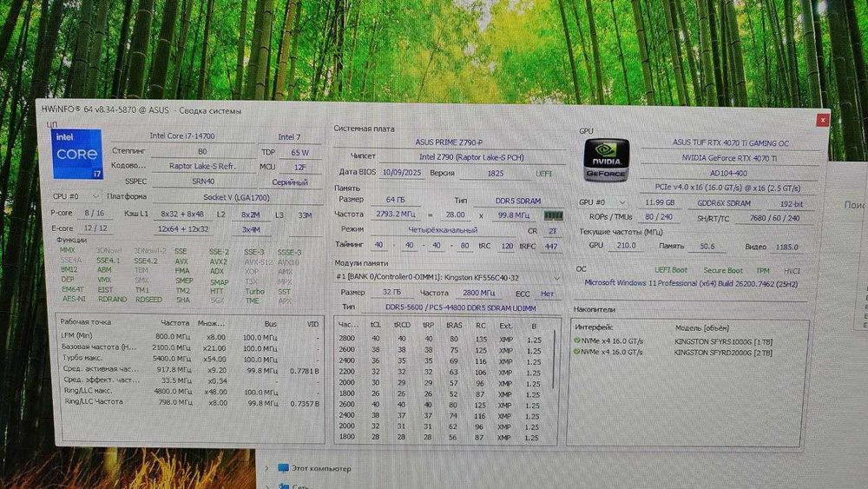The width and height of the screenshot is (868, 489).
Task: Click the memory size 64 ГБ value
Action: [395, 200]
